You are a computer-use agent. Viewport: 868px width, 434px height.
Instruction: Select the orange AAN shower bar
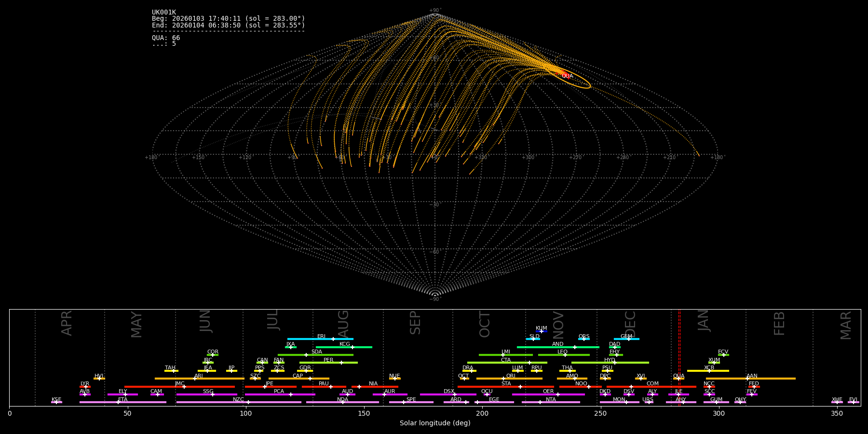(x=750, y=379)
